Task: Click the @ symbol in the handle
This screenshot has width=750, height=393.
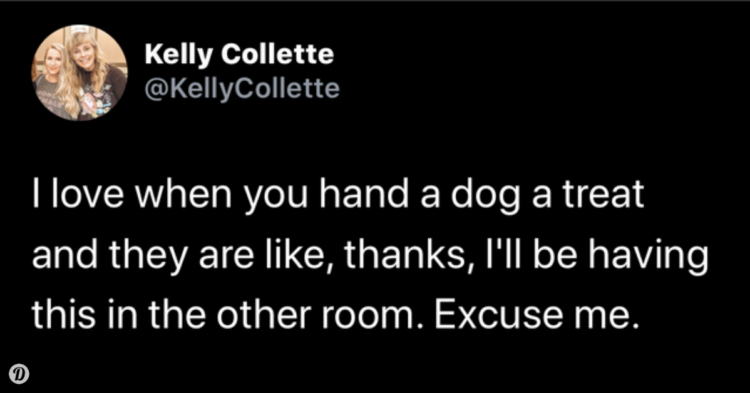Action: 155,89
